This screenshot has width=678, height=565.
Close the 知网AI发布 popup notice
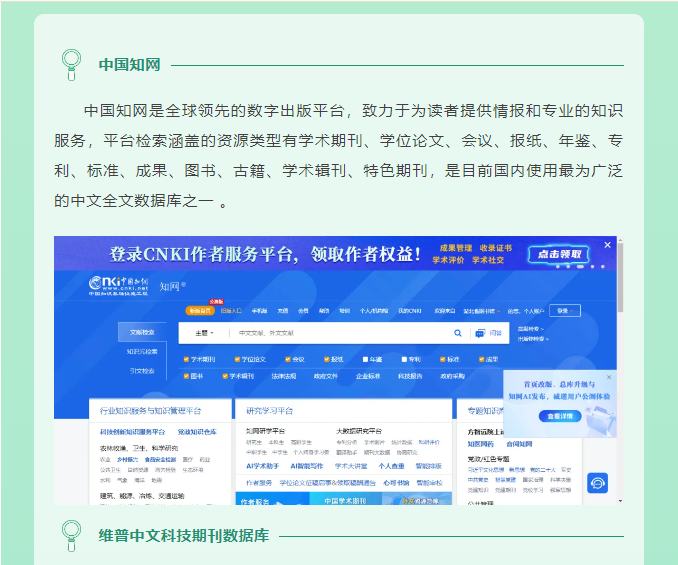tap(609, 377)
